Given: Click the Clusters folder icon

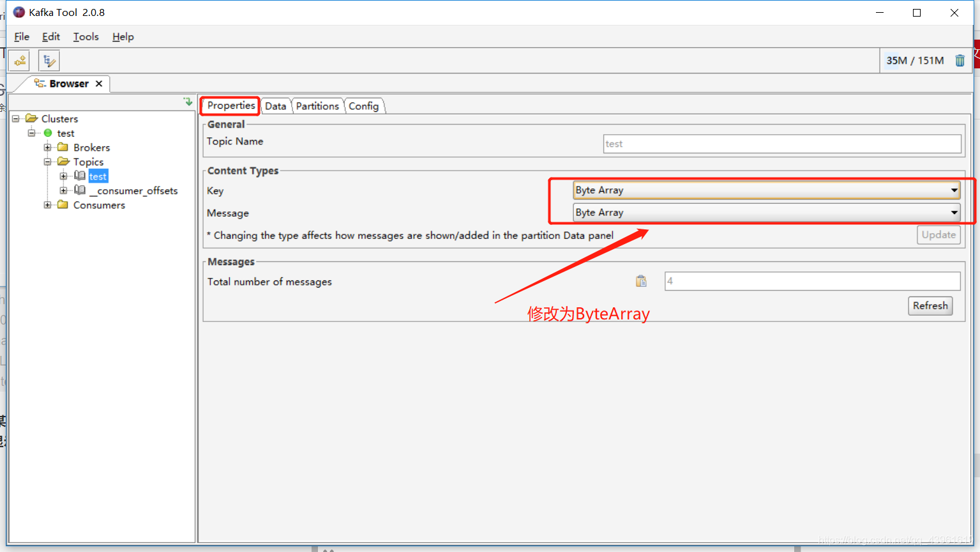Looking at the screenshot, I should coord(31,118).
